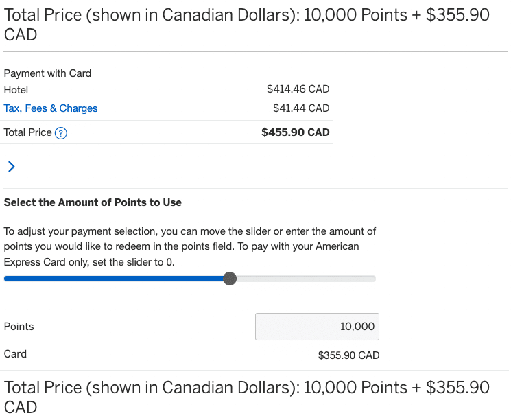Click the $455.90 CAD total price amount

click(x=296, y=132)
